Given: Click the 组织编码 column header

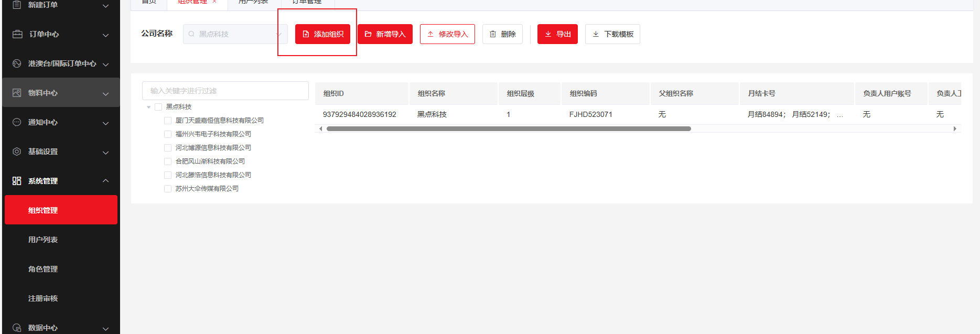Looking at the screenshot, I should (x=606, y=93).
